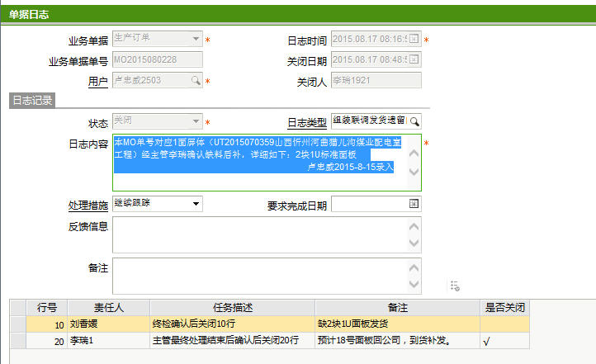596x364 pixels.
Task: Open the 要求完成日期 calendar picker
Action: [414, 204]
